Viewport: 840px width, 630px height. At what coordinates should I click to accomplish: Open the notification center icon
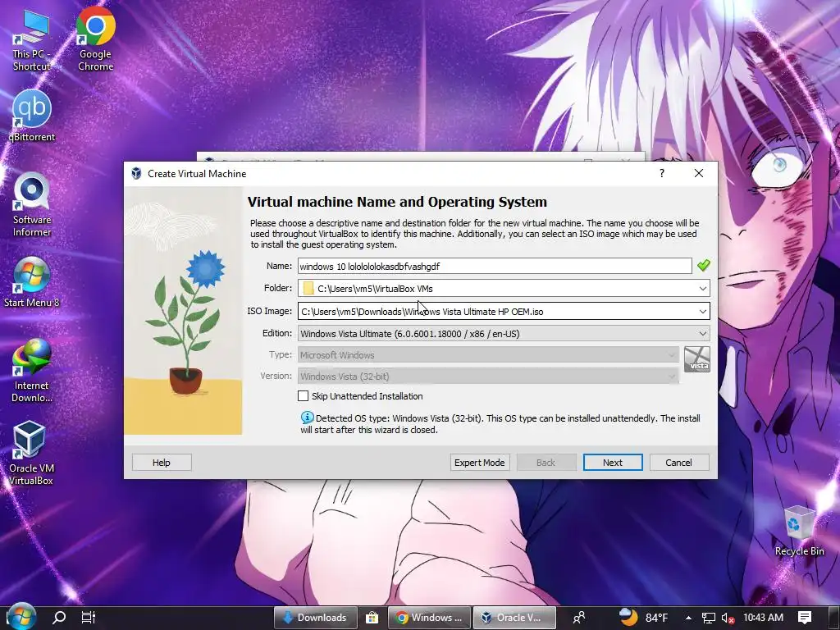tap(805, 617)
